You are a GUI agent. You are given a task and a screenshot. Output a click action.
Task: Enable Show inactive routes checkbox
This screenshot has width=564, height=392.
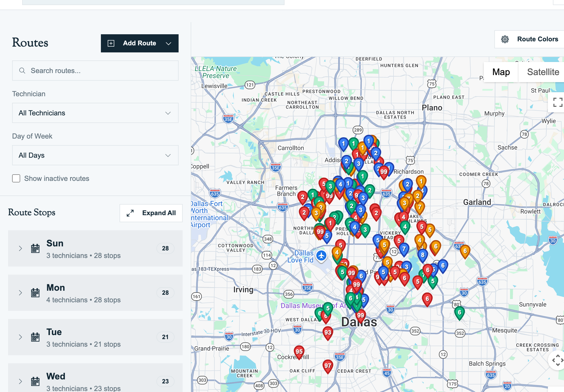(16, 178)
